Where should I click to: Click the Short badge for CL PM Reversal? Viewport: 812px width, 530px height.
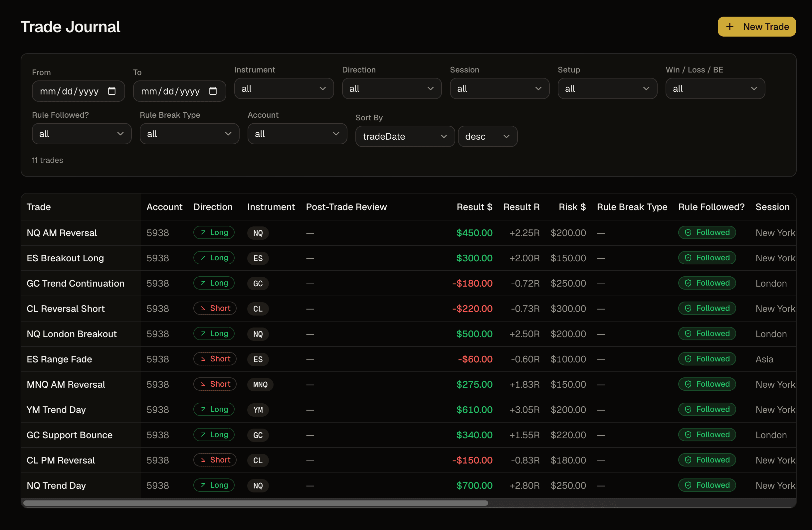(215, 460)
